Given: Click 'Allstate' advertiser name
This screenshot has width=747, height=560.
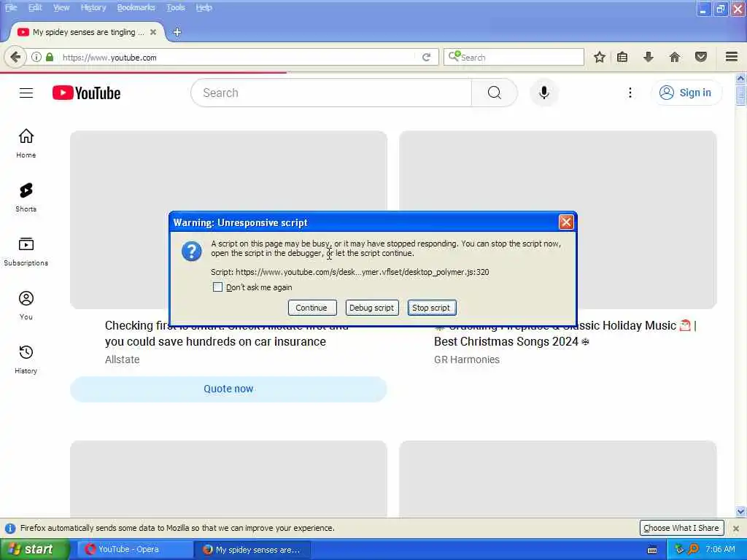Looking at the screenshot, I should pos(123,359).
